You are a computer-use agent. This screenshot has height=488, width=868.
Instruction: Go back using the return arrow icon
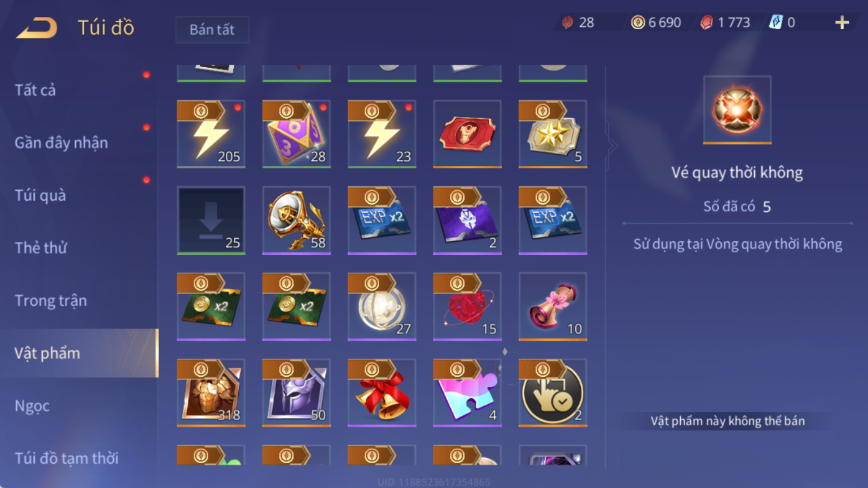(37, 28)
